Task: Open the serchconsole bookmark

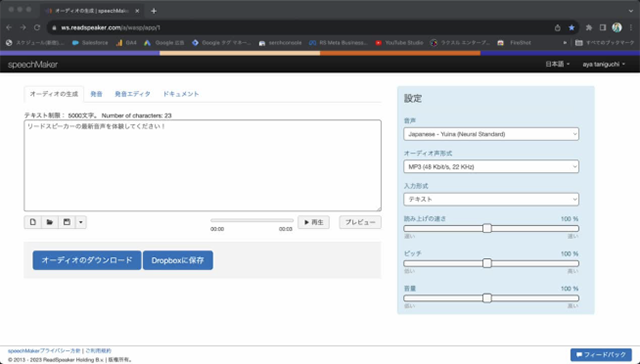Action: click(x=280, y=42)
